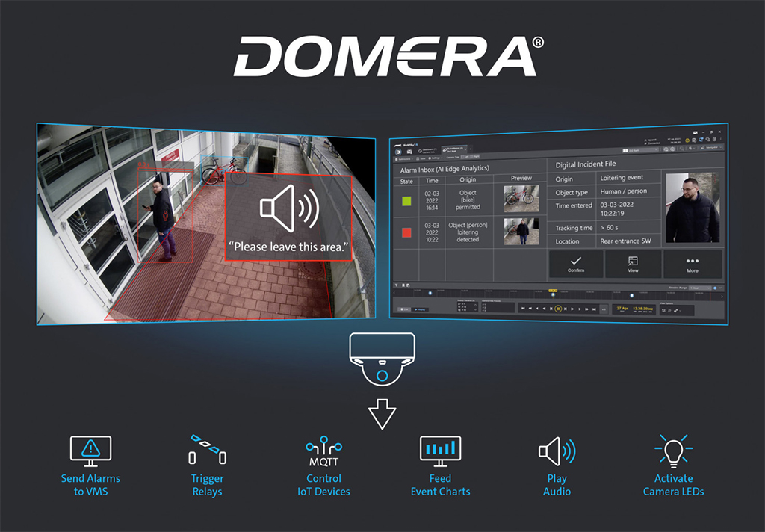Viewport: 765px width, 532px height.
Task: Click the Replay mode button
Action: pos(419,309)
